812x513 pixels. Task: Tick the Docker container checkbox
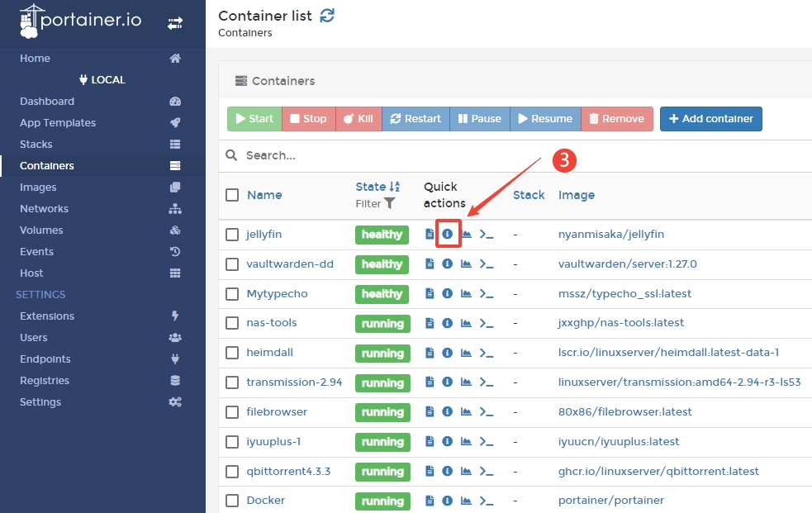click(x=232, y=501)
